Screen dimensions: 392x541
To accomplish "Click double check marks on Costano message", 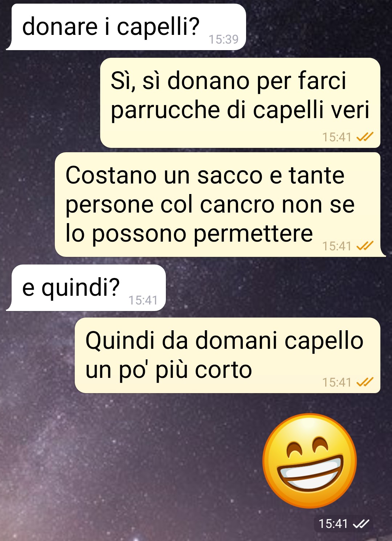I will click(x=365, y=246).
